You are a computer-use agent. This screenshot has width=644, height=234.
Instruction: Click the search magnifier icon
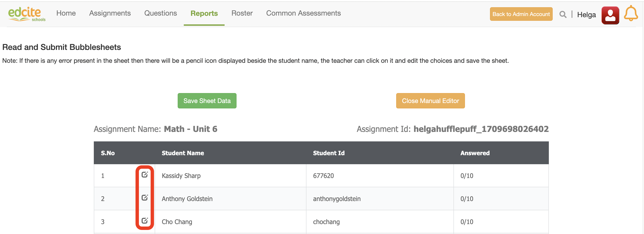(563, 14)
